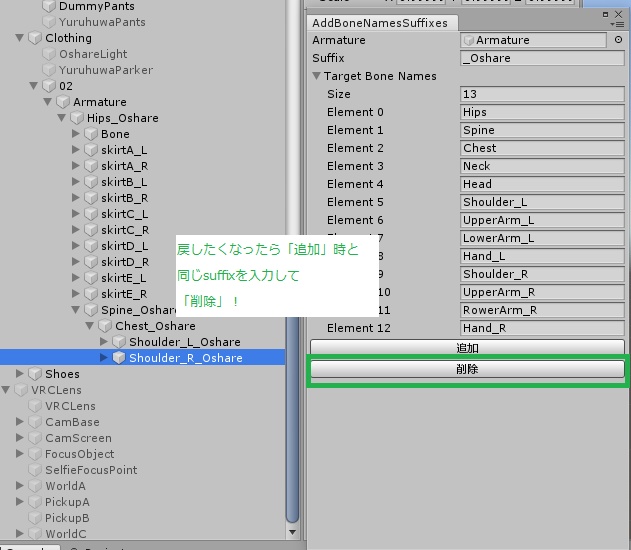
Task: Select YuruhuwaParker object cube icon
Action: pyautogui.click(x=49, y=70)
